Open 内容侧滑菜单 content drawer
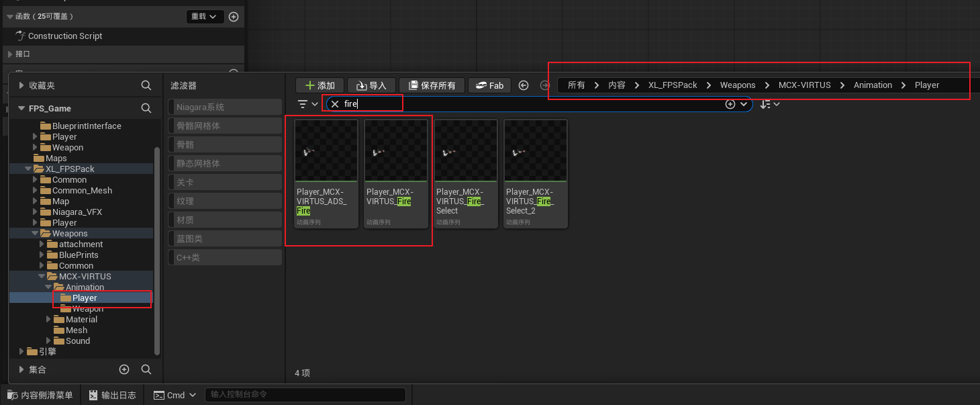 40,395
